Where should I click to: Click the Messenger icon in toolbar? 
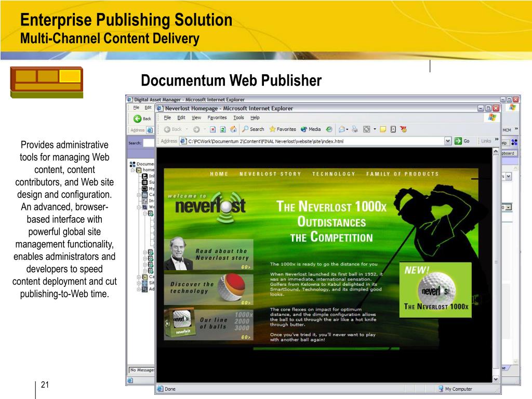[393, 129]
